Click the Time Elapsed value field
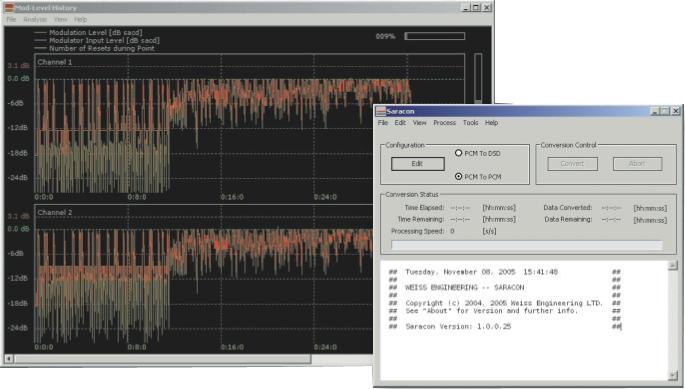The height and width of the screenshot is (389, 685). tap(460, 208)
